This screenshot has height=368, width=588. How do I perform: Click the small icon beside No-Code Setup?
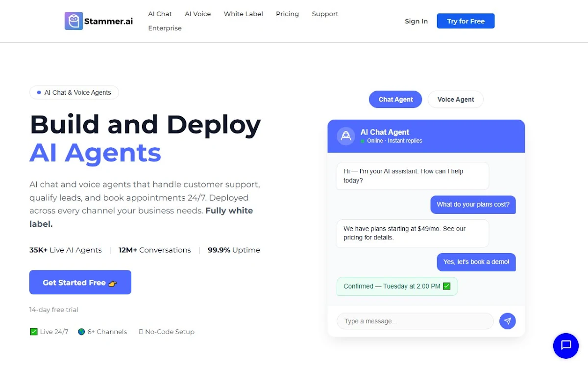click(141, 332)
